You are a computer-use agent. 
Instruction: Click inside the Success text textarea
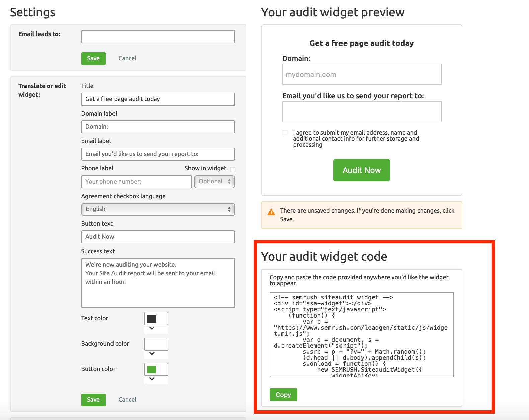[158, 283]
